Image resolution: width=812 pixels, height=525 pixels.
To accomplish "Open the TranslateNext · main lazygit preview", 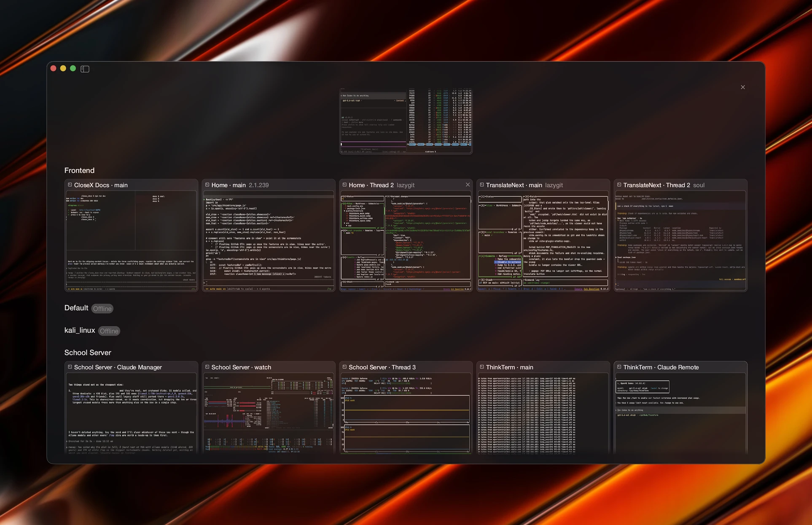I will pos(543,241).
